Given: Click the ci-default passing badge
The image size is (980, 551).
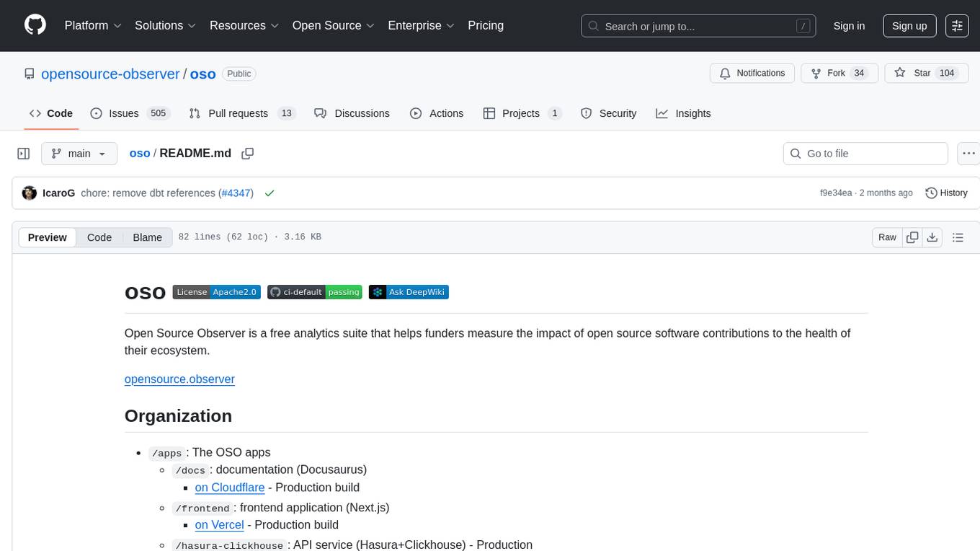Looking at the screenshot, I should pyautogui.click(x=315, y=292).
